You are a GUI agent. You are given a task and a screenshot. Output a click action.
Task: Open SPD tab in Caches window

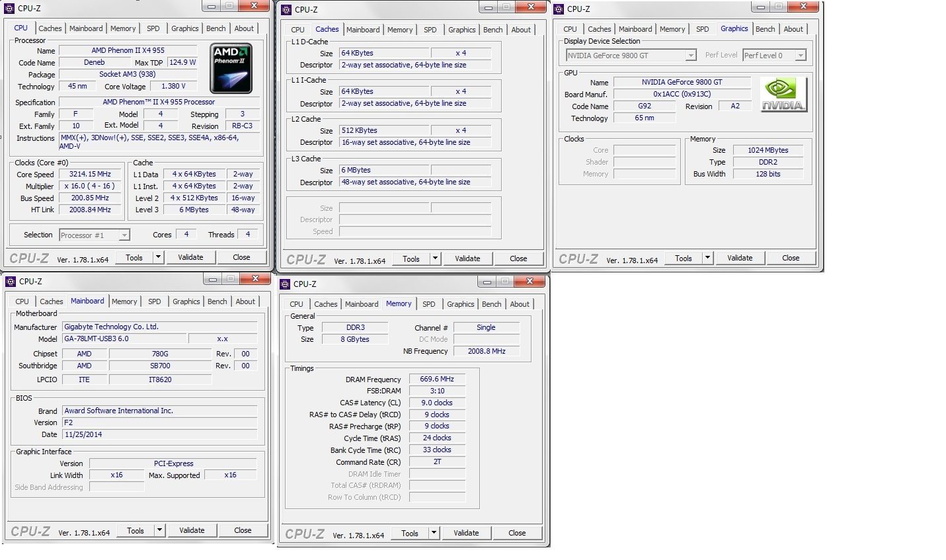click(x=430, y=30)
